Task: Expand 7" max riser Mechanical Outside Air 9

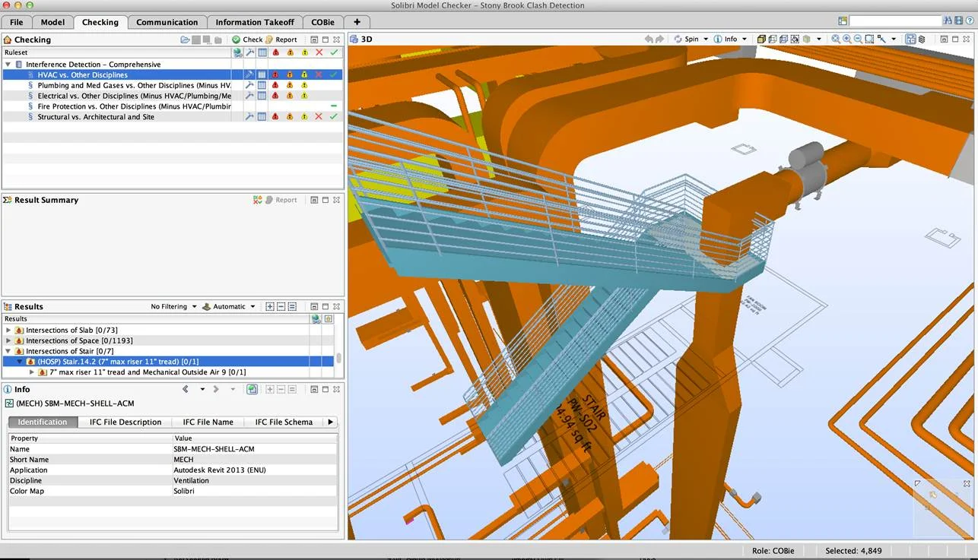Action: 31,372
